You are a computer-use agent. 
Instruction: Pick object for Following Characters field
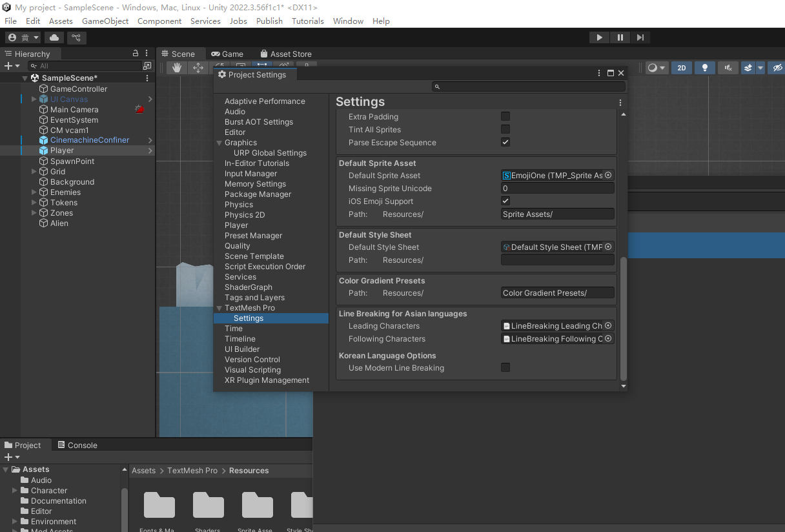coord(608,338)
